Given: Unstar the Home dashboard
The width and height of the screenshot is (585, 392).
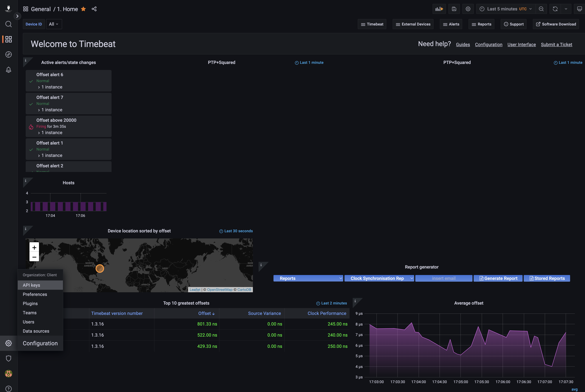Looking at the screenshot, I should pos(83,9).
